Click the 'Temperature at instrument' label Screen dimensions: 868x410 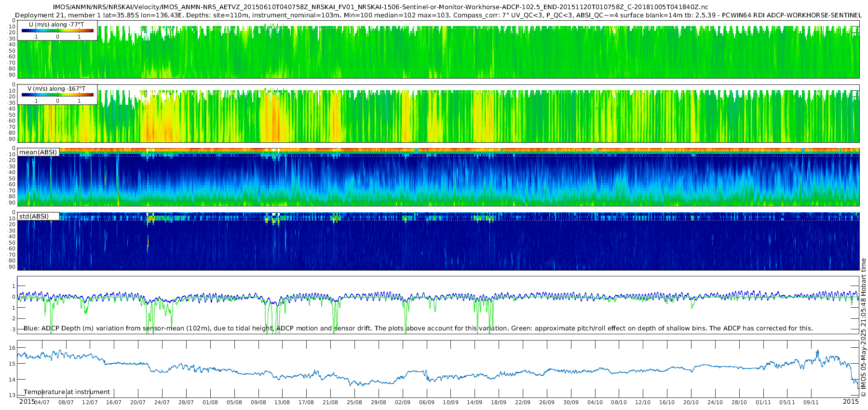67,392
